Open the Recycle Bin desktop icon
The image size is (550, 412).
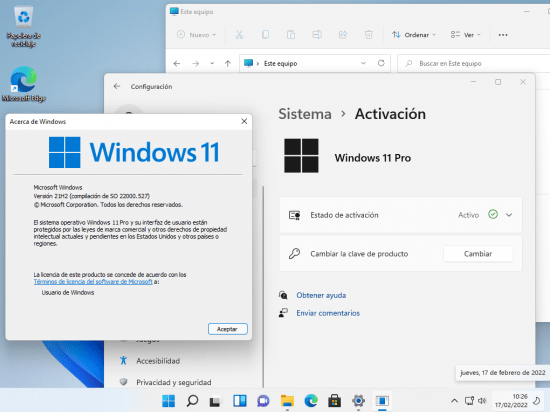[24, 26]
